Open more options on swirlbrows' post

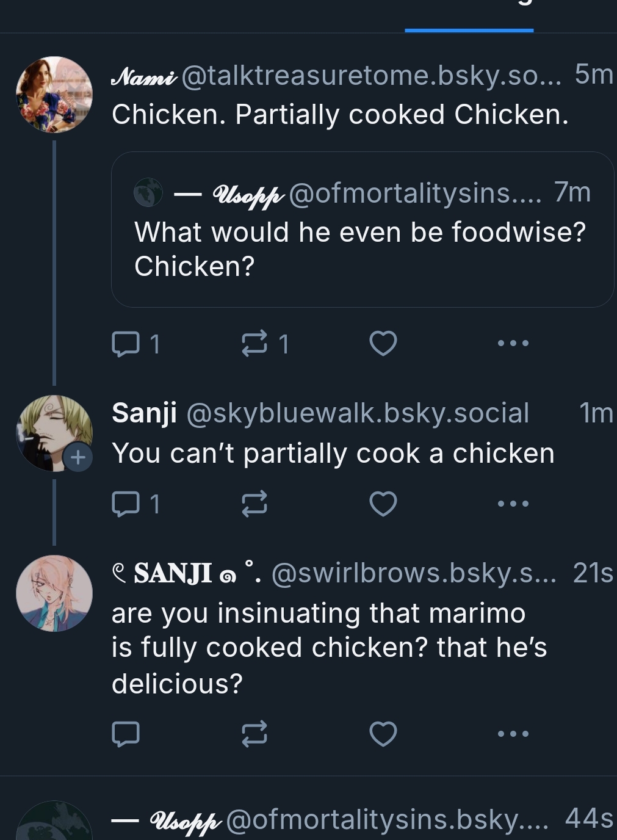tap(513, 734)
